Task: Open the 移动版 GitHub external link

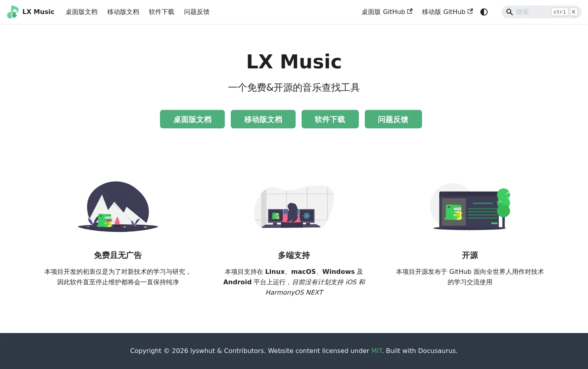Action: pyautogui.click(x=447, y=12)
